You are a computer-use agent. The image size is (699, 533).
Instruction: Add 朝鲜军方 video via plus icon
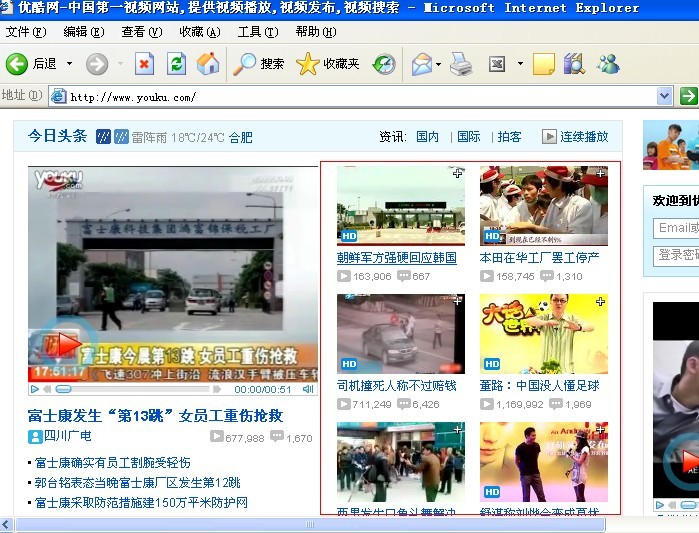click(x=457, y=173)
